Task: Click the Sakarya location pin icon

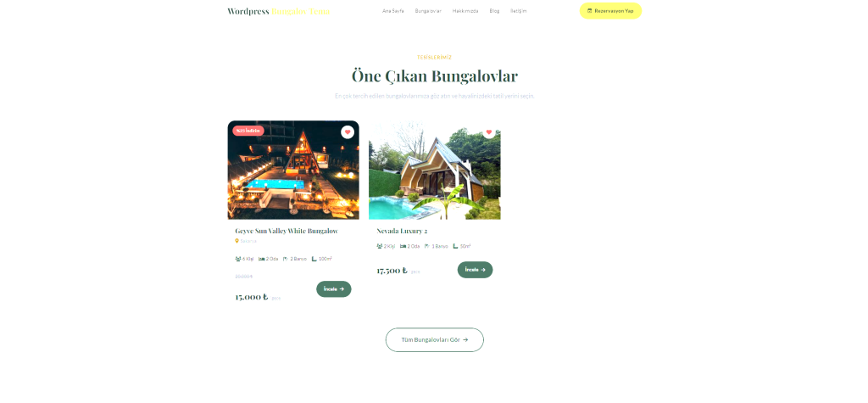Action: (237, 241)
